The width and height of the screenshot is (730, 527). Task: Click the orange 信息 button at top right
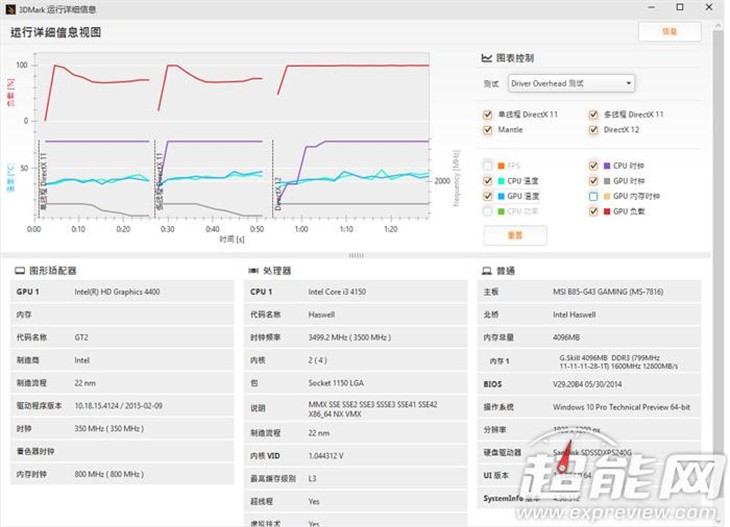(669, 32)
